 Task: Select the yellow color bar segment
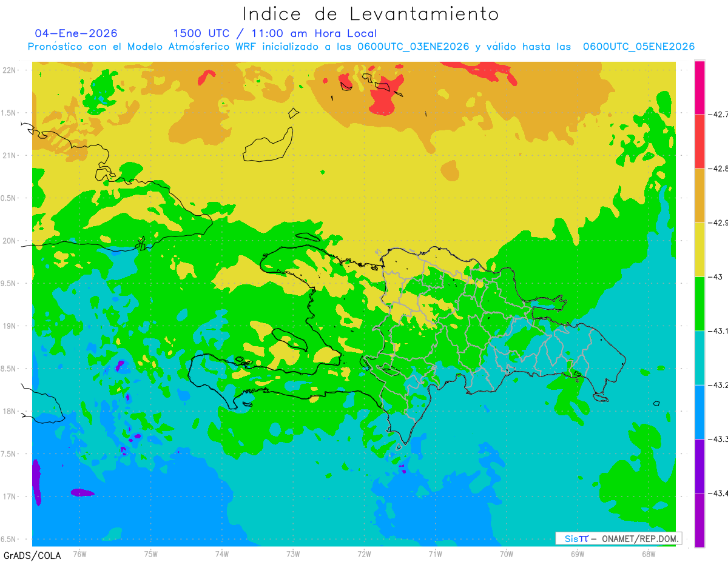(x=699, y=249)
